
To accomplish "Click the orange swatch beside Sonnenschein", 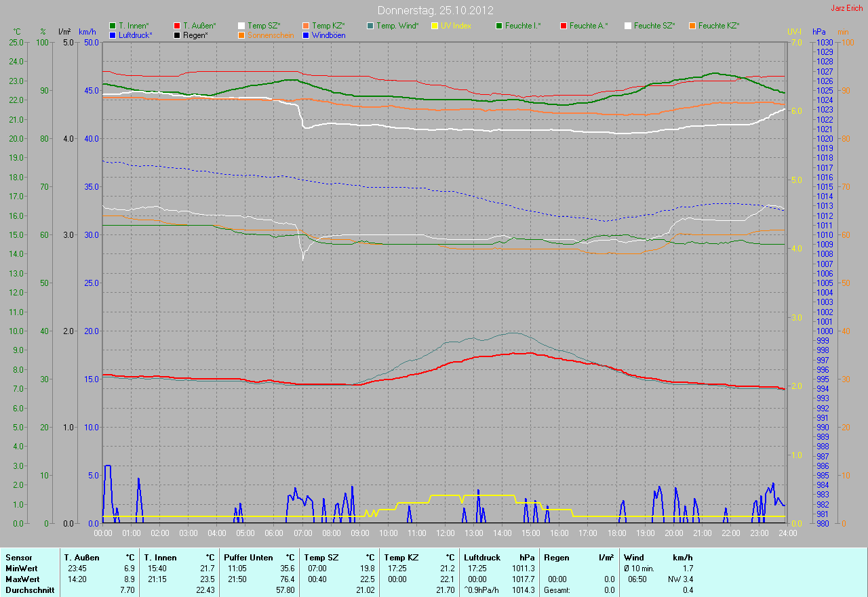I will (x=242, y=35).
